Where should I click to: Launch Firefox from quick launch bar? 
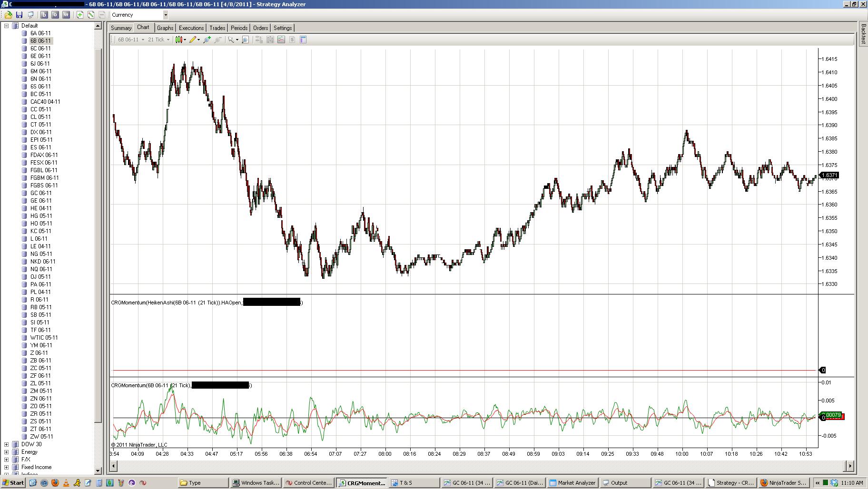tap(55, 482)
